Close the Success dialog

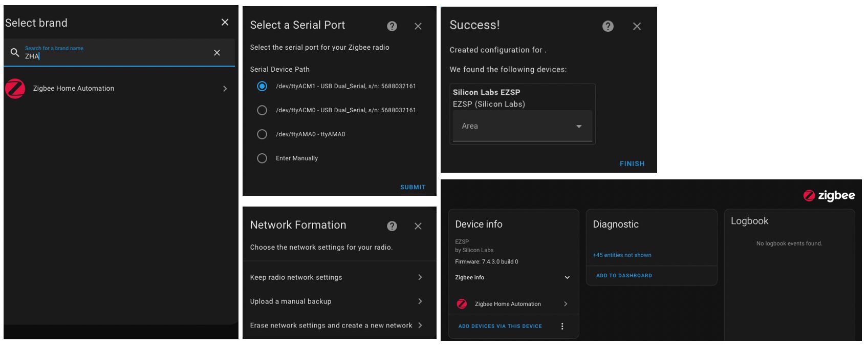coord(637,26)
